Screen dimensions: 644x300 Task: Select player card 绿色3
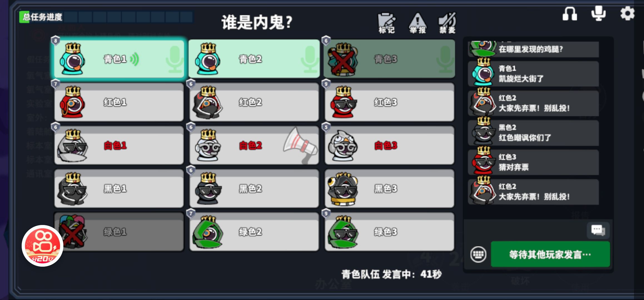(389, 232)
